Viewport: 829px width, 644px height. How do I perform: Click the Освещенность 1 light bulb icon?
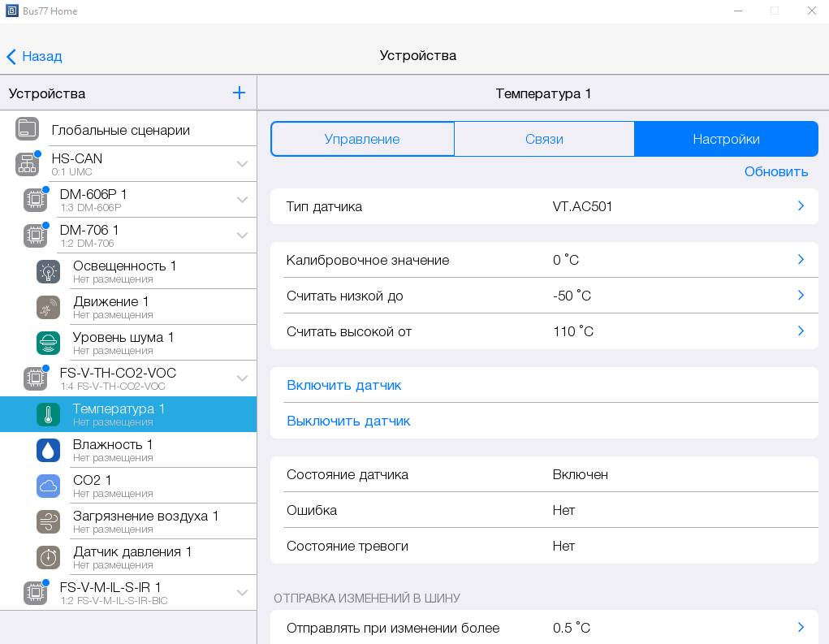[x=48, y=272]
